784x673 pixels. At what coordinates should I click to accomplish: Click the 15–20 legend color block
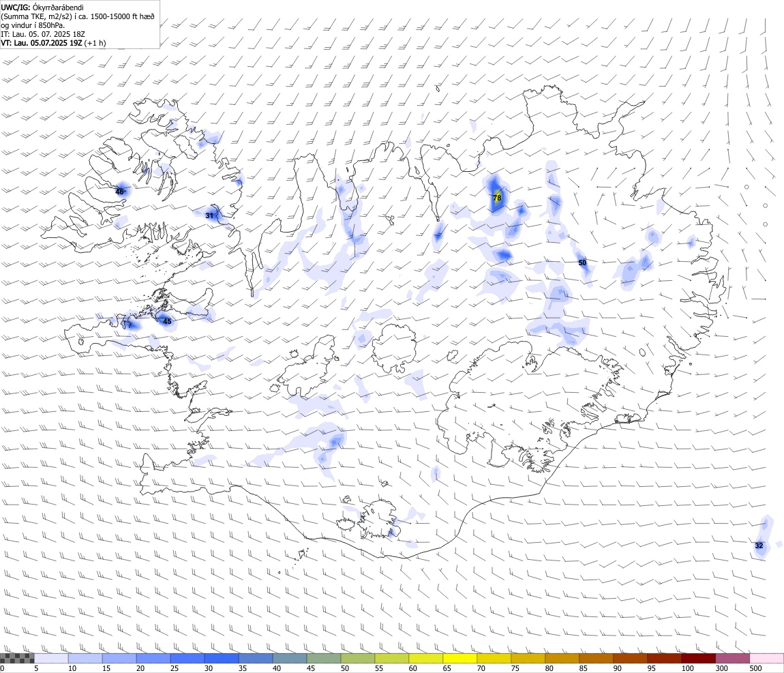click(119, 658)
